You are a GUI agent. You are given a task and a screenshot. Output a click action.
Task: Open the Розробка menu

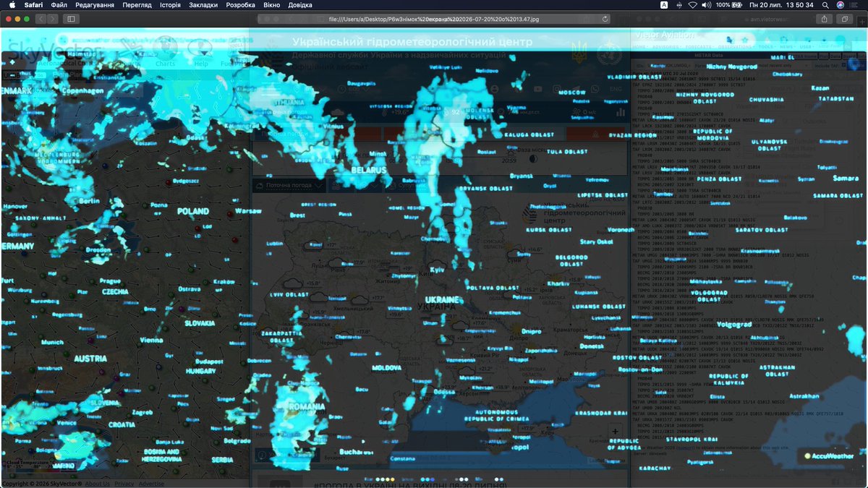(x=241, y=5)
